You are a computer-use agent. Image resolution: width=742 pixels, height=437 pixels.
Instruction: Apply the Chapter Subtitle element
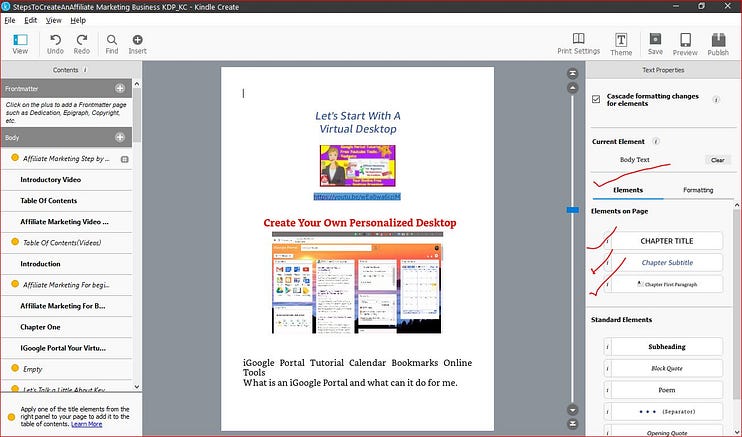click(x=666, y=263)
